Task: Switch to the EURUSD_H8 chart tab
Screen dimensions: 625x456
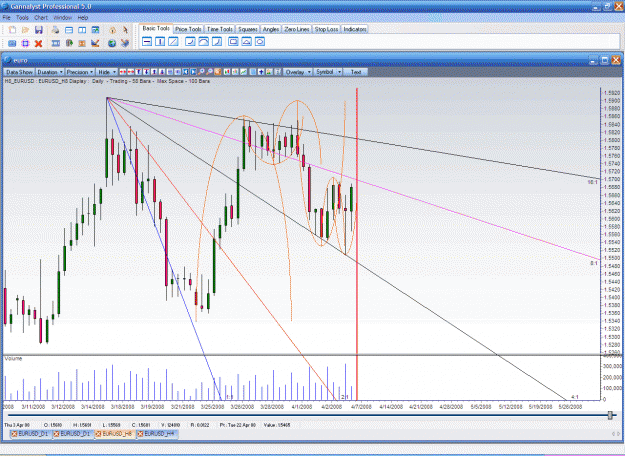Action: [x=114, y=434]
